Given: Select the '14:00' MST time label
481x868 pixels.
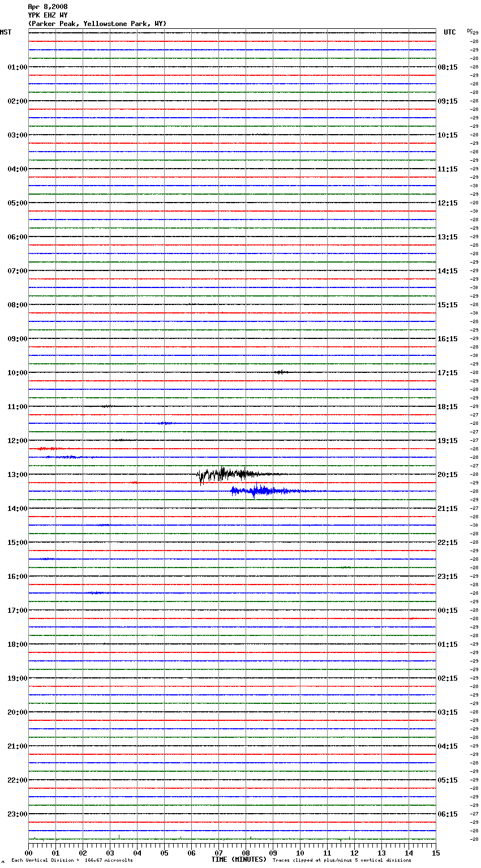Looking at the screenshot, I should coord(18,509).
